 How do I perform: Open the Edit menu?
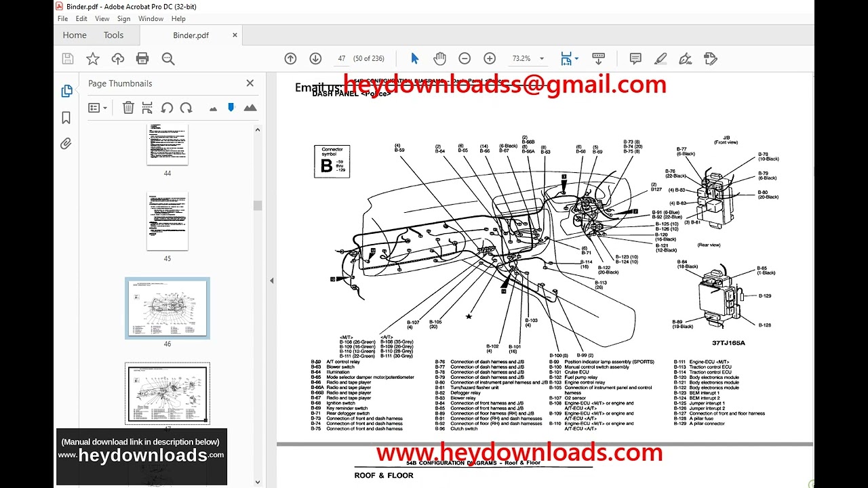(x=81, y=19)
